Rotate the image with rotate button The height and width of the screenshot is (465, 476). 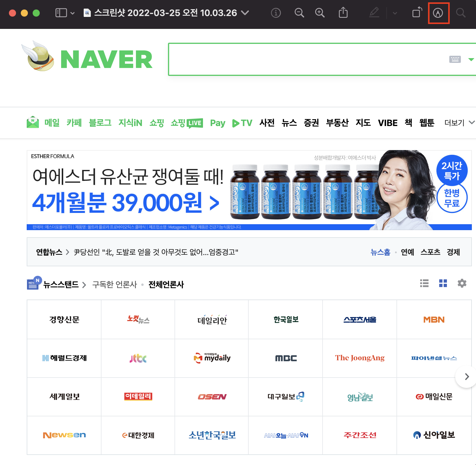pos(417,12)
